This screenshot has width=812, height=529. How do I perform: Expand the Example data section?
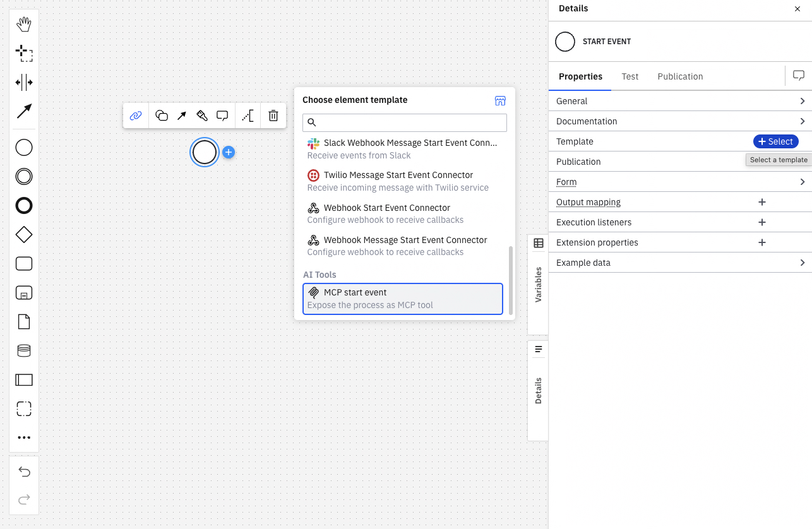(x=680, y=263)
